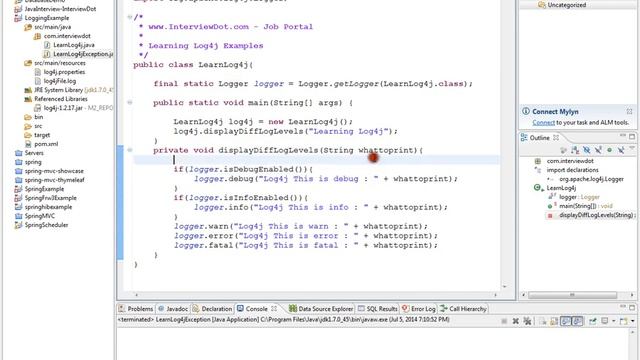Viewport: 640px width, 360px height.
Task: Open Outline View Menu dropdown triangle
Action: tap(631, 148)
